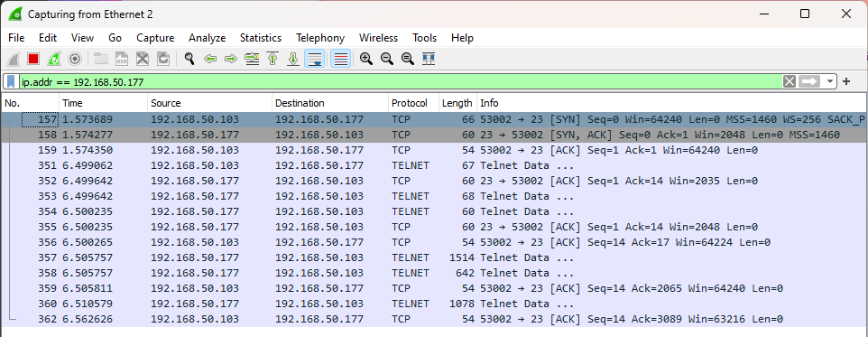The width and height of the screenshot is (868, 337).
Task: Sort by the No. column header
Action: (31, 103)
